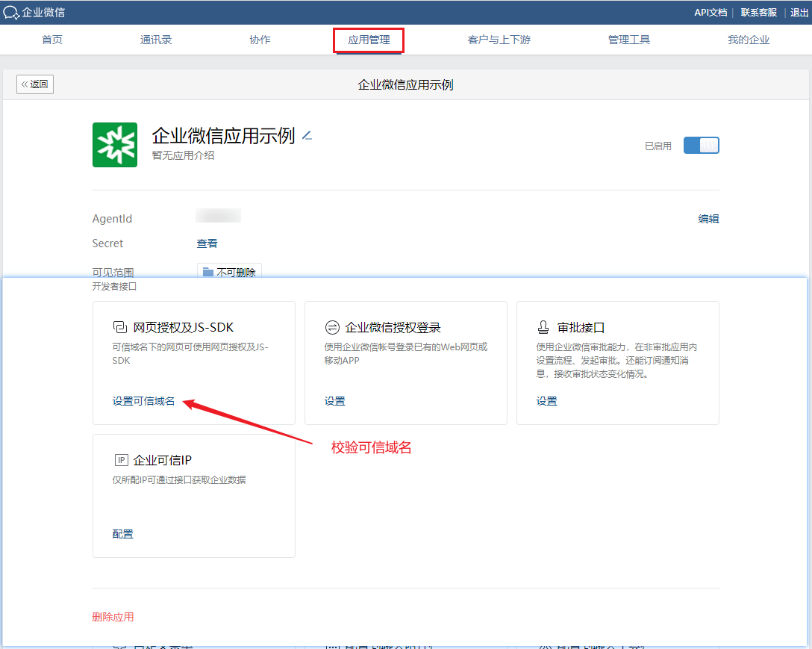Screen dimensions: 812x649
Task: Go back with the 返回 button
Action: (x=34, y=84)
